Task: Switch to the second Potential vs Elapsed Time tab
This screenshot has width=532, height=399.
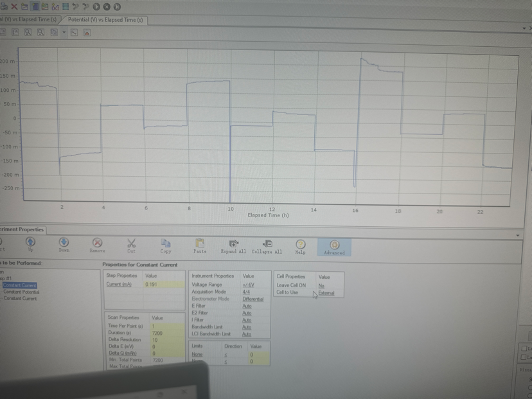Action: click(x=105, y=20)
